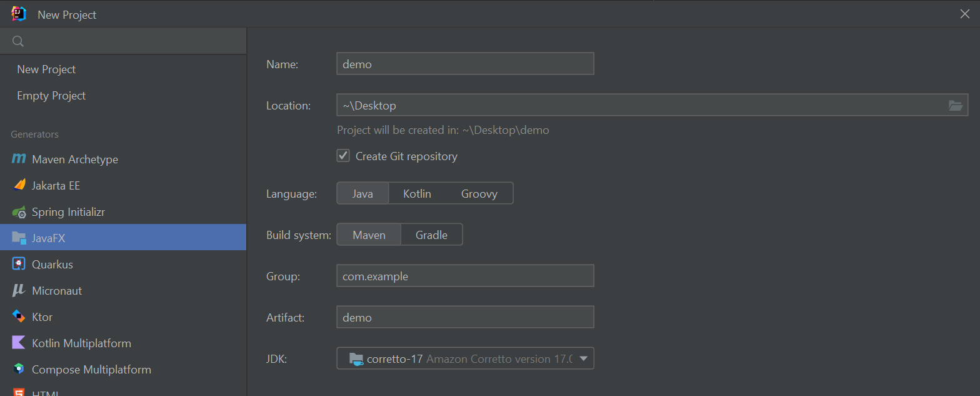
Task: Choose Gradle build system
Action: (432, 235)
